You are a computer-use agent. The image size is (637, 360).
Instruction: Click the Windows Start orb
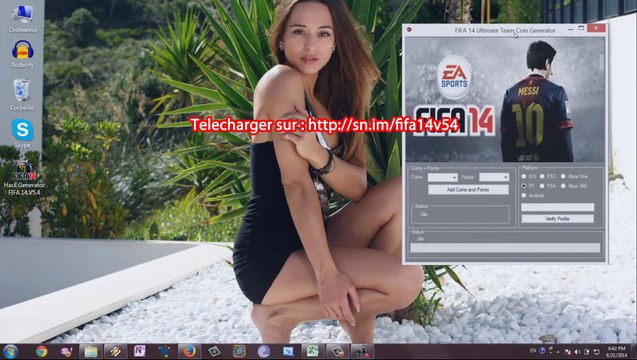tap(10, 351)
